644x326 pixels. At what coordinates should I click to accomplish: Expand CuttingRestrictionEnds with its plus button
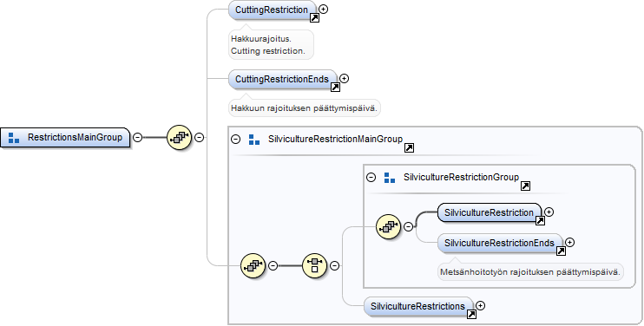tap(345, 78)
